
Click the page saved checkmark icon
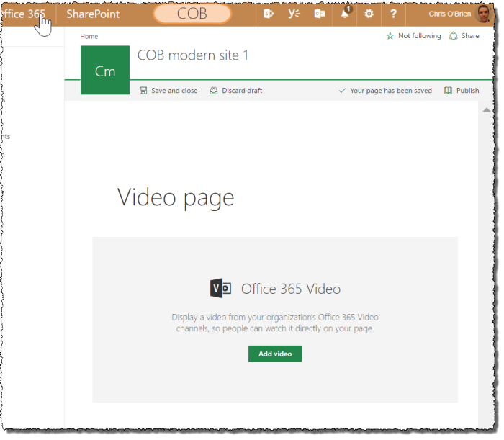(x=342, y=91)
